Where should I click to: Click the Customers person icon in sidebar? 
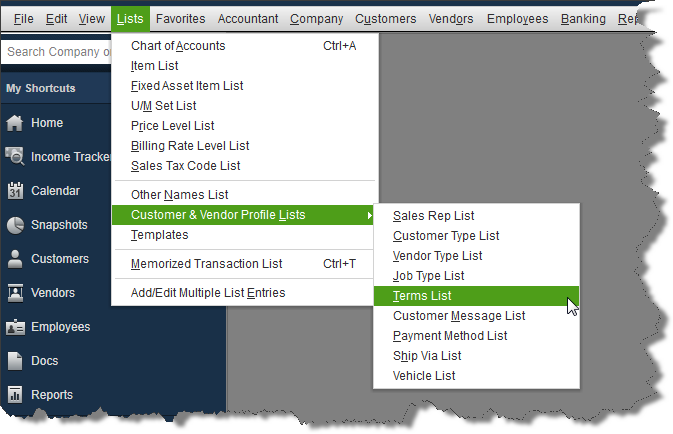pos(15,259)
